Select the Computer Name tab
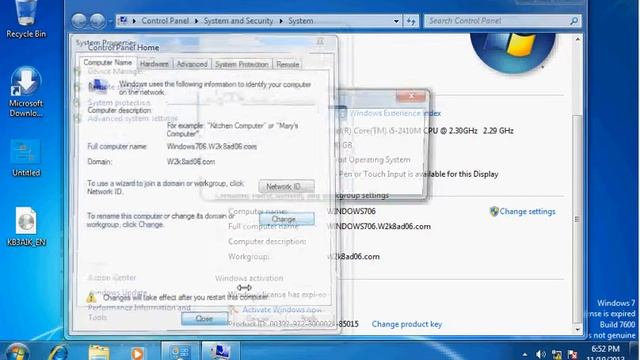 [x=107, y=62]
